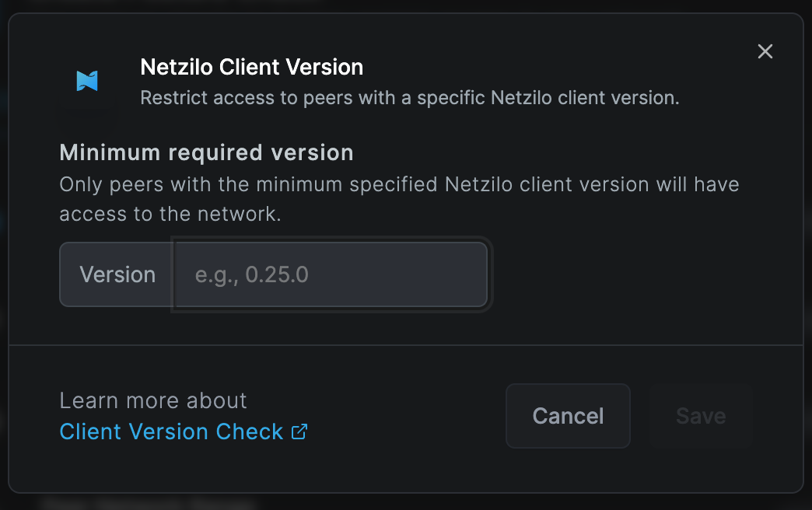Click the blue Netzilo logo icon
The image size is (812, 510).
(87, 81)
